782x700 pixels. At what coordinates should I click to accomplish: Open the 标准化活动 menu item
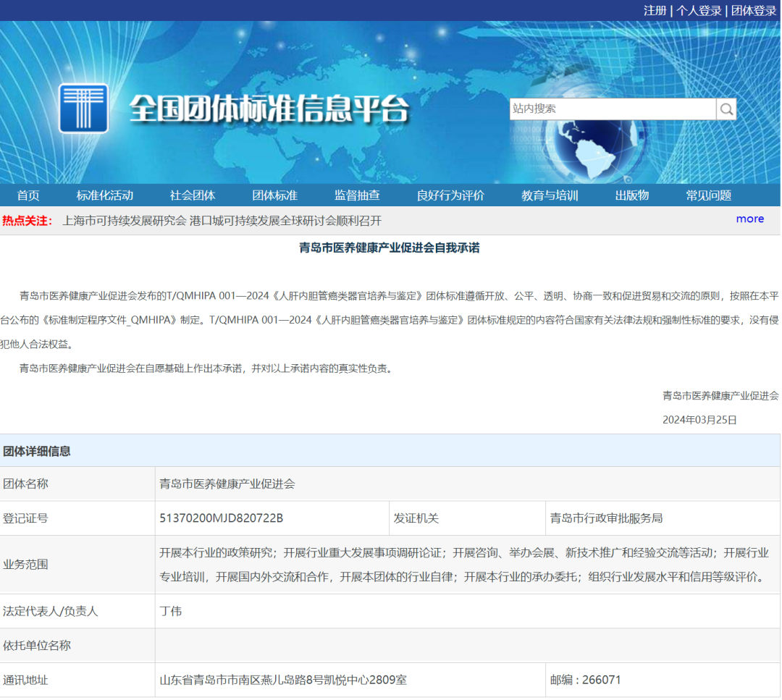pyautogui.click(x=105, y=195)
